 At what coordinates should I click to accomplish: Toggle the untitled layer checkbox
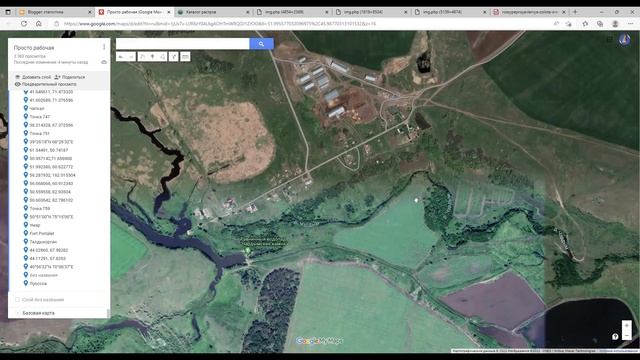18,300
